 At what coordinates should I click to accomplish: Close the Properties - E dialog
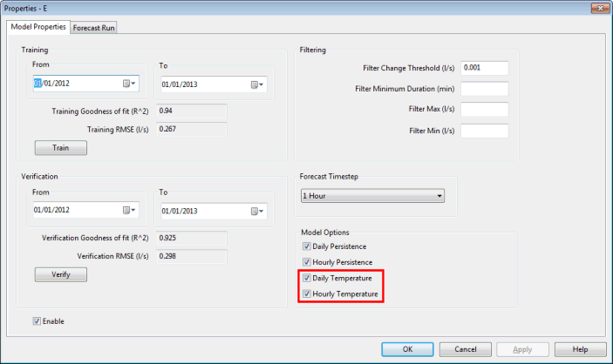[600, 8]
